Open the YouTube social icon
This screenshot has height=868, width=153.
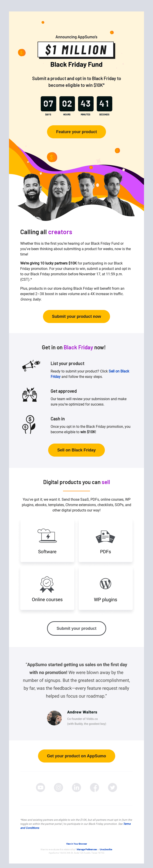click(x=40, y=787)
